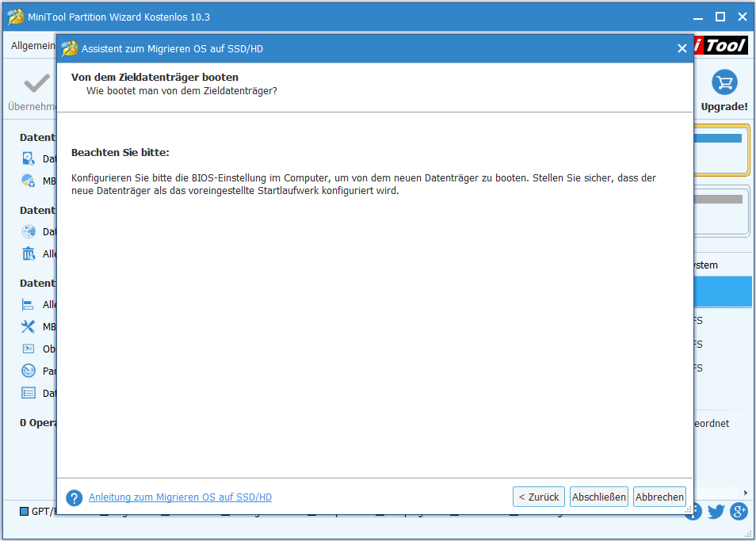Click the partition recovery round icon
The height and width of the screenshot is (541, 756).
(29, 371)
